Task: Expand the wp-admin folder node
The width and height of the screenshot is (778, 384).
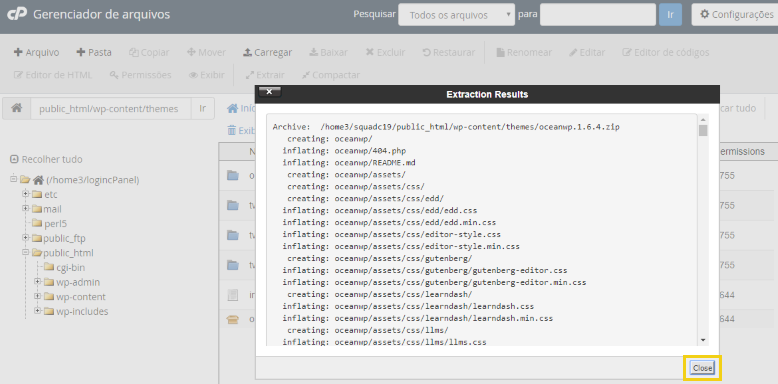Action: tap(37, 282)
